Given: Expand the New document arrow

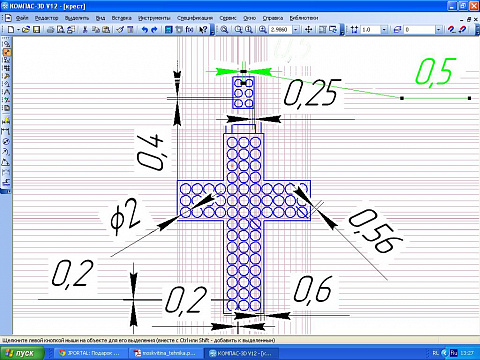Looking at the screenshot, I should pos(18,30).
